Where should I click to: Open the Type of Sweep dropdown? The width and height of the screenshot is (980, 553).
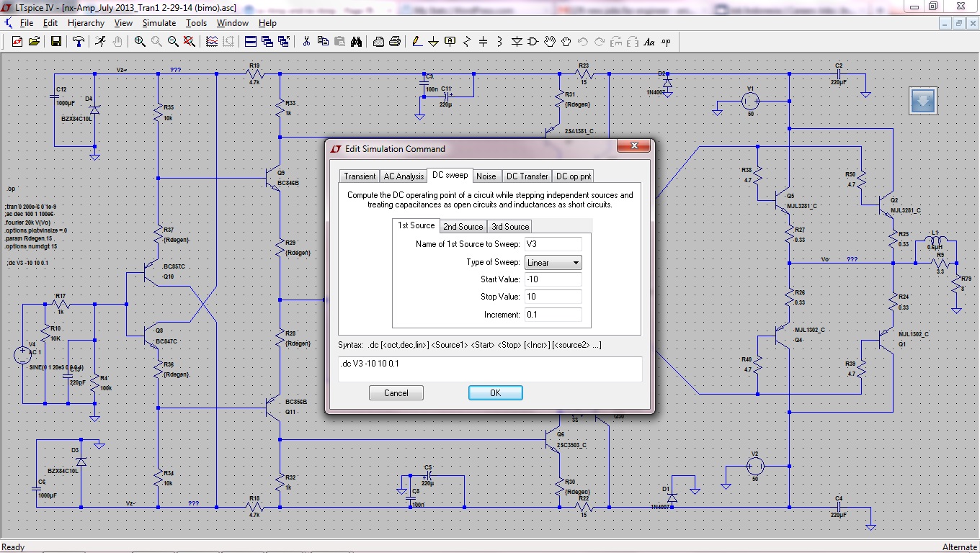click(x=553, y=263)
